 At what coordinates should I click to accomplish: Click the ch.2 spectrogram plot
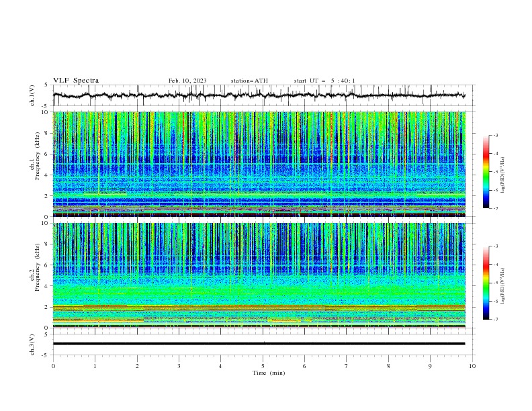pyautogui.click(x=259, y=275)
